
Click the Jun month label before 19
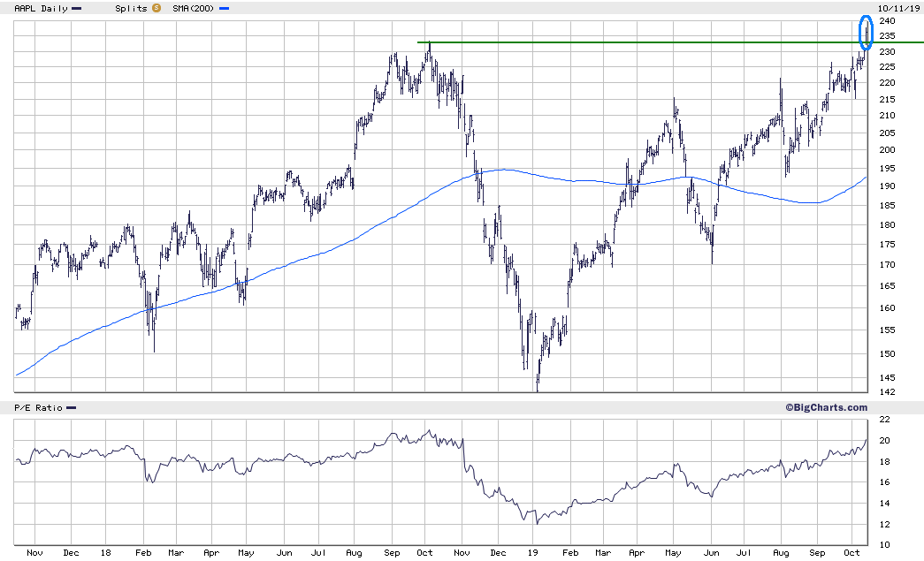284,553
